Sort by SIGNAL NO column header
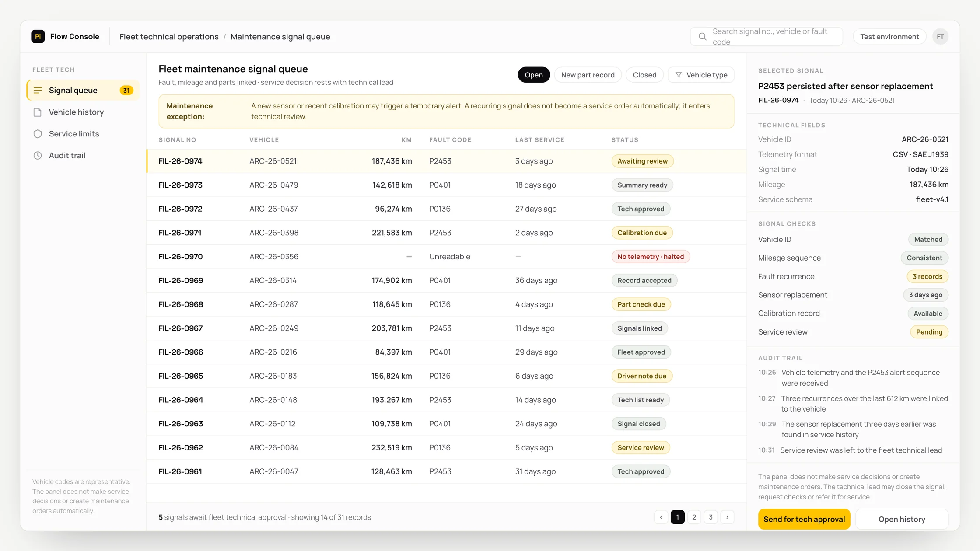This screenshot has width=980, height=551. coord(177,140)
